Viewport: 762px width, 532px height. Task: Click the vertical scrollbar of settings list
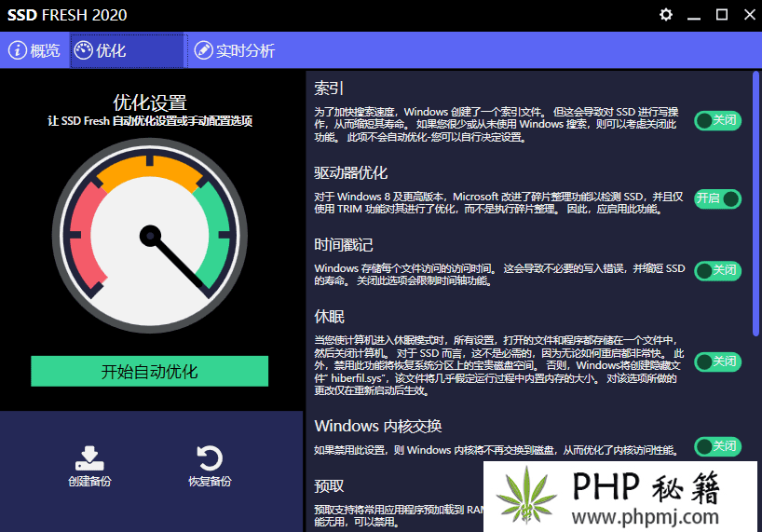pyautogui.click(x=755, y=203)
